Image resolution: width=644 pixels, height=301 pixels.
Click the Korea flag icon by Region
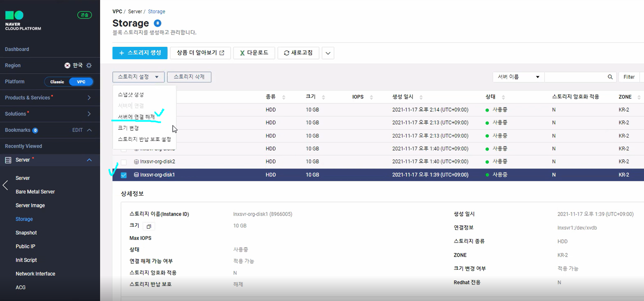click(x=67, y=65)
